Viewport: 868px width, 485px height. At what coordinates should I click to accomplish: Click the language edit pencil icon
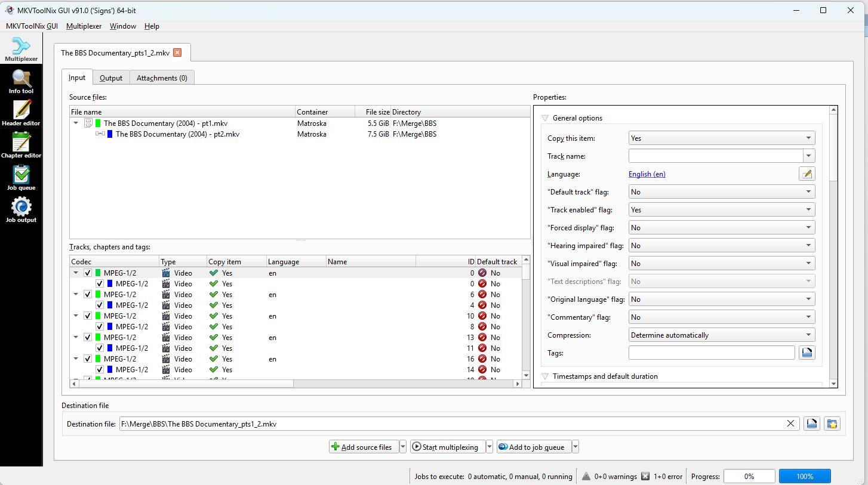pyautogui.click(x=807, y=174)
